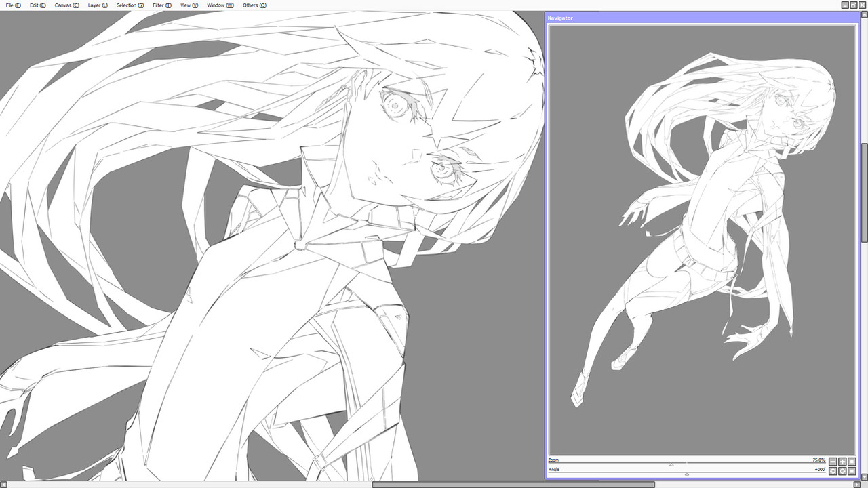868x488 pixels.
Task: Reset the canvas angle in the Navigator
Action: pyautogui.click(x=852, y=471)
